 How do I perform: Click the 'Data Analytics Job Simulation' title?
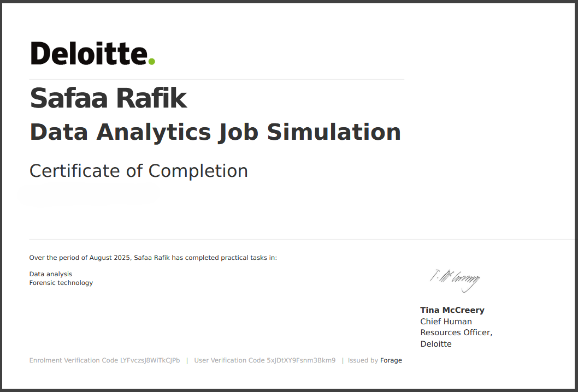pos(215,132)
